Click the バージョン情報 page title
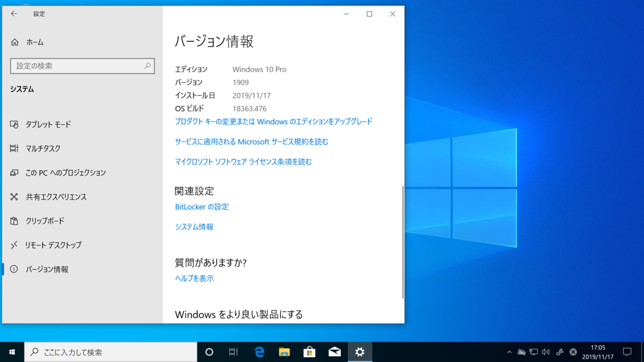Viewport: 644px width, 362px height. tap(214, 41)
